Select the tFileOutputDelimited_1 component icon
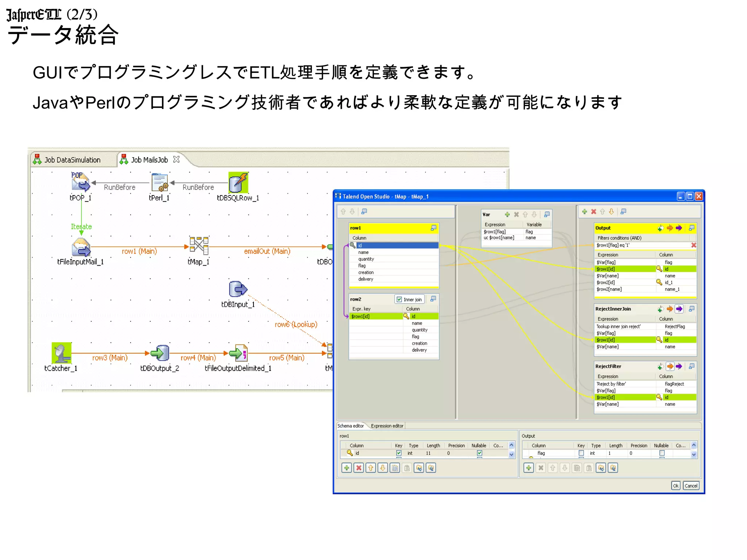This screenshot has width=747, height=560. pos(238,353)
